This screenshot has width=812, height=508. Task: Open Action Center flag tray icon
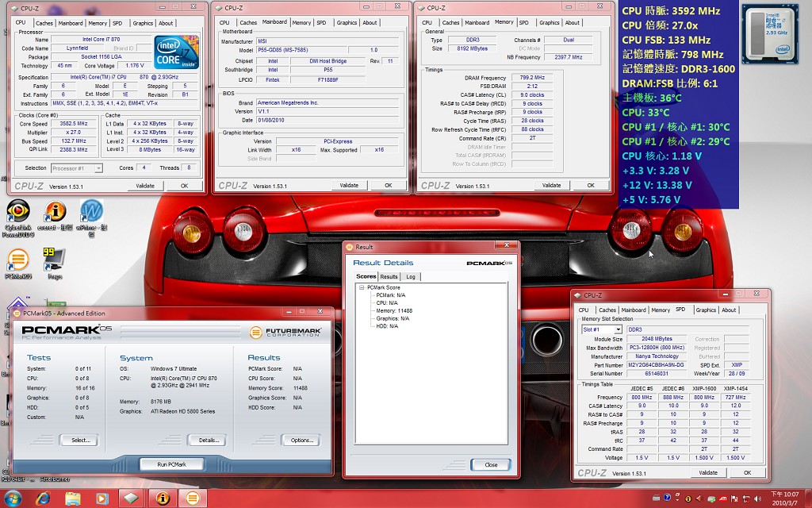click(x=735, y=498)
